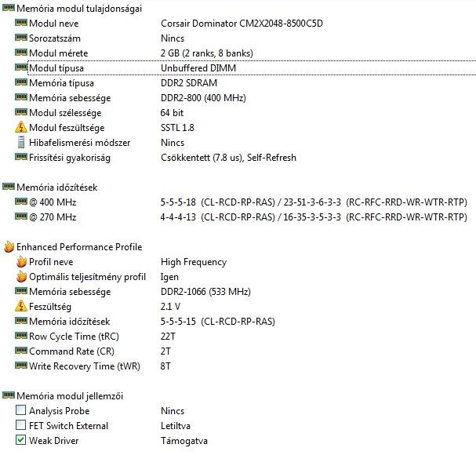476x455 pixels.
Task: Select the timings value starting 5-5-5-18
Action: (x=314, y=202)
